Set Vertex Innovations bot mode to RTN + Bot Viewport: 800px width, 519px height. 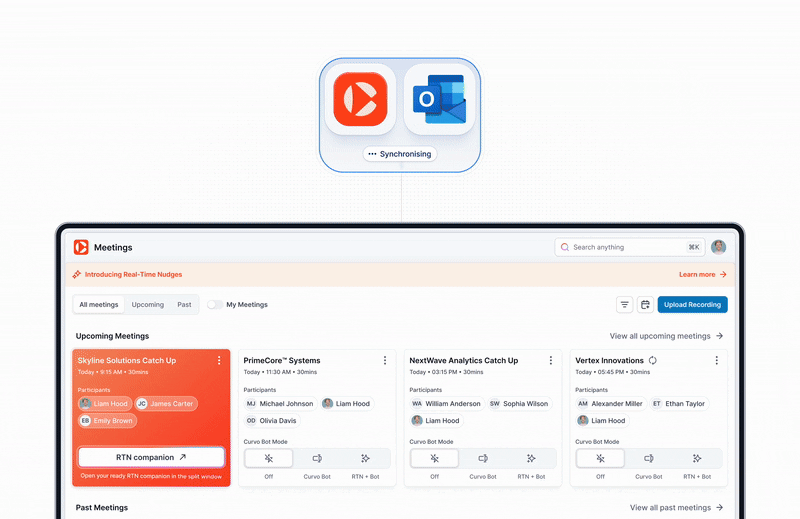point(697,458)
